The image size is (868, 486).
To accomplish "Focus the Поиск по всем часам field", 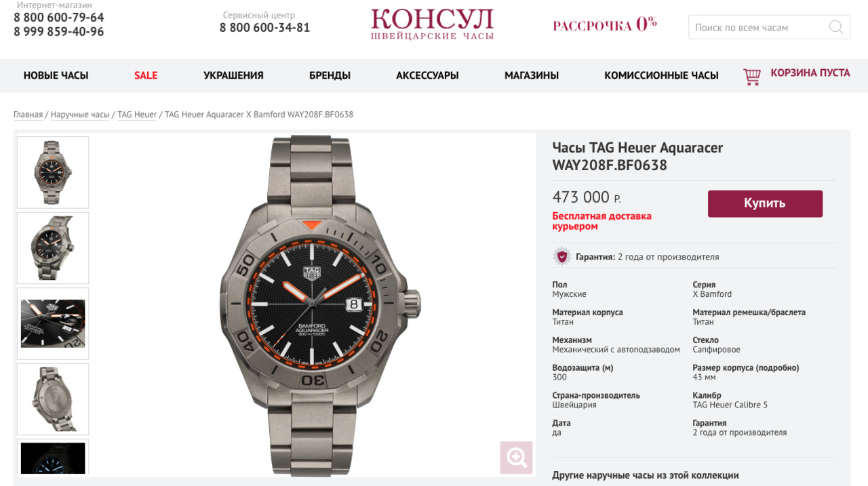I will (758, 27).
